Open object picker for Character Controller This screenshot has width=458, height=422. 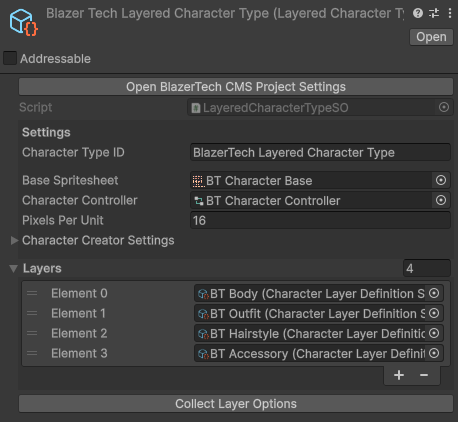click(x=441, y=200)
